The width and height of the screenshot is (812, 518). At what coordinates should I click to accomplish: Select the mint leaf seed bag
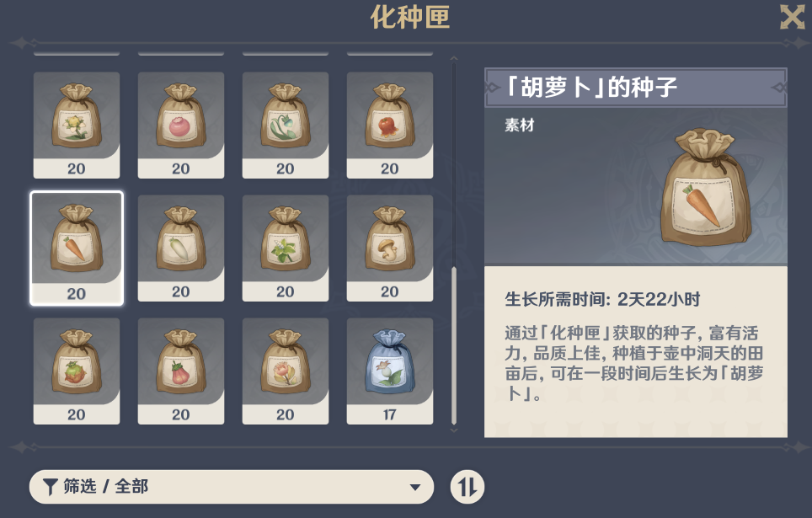click(x=286, y=248)
